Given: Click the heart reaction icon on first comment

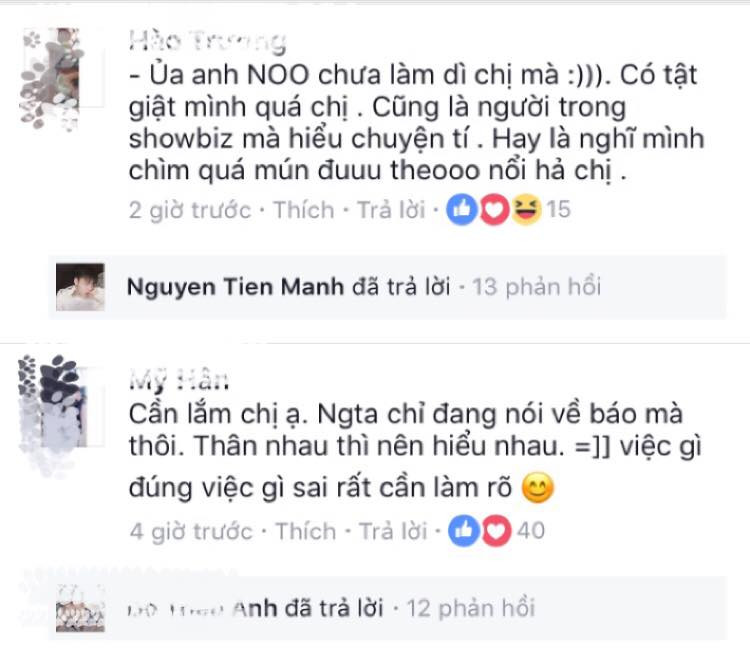Looking at the screenshot, I should click(x=494, y=210).
